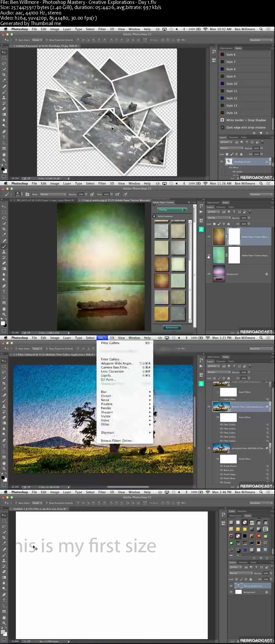This screenshot has height=644, width=275.
Task: Select the red-outlined texture swatch in Paper Texture panel
Action: 161,281
